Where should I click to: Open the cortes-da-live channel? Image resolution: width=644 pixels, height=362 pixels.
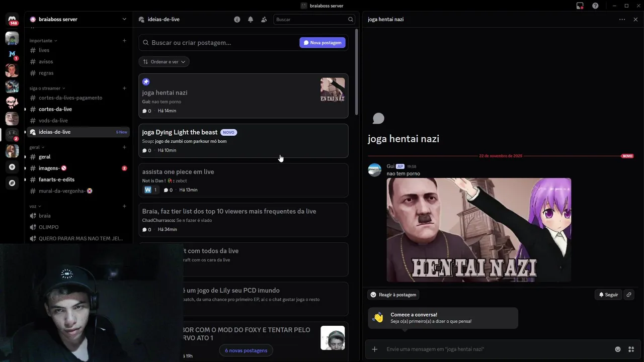78,109
